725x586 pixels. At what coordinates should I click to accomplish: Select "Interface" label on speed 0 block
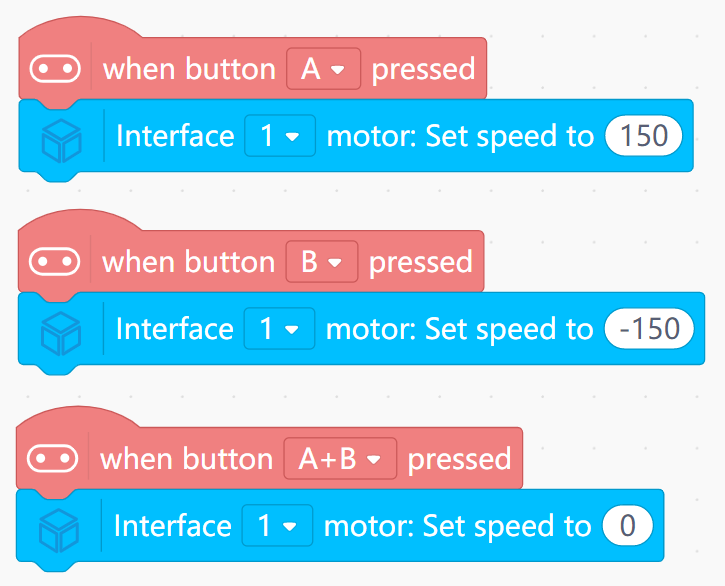(x=173, y=526)
